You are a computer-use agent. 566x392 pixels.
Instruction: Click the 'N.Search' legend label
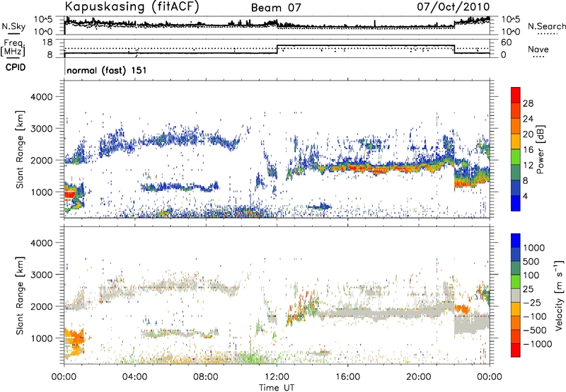[x=547, y=26]
